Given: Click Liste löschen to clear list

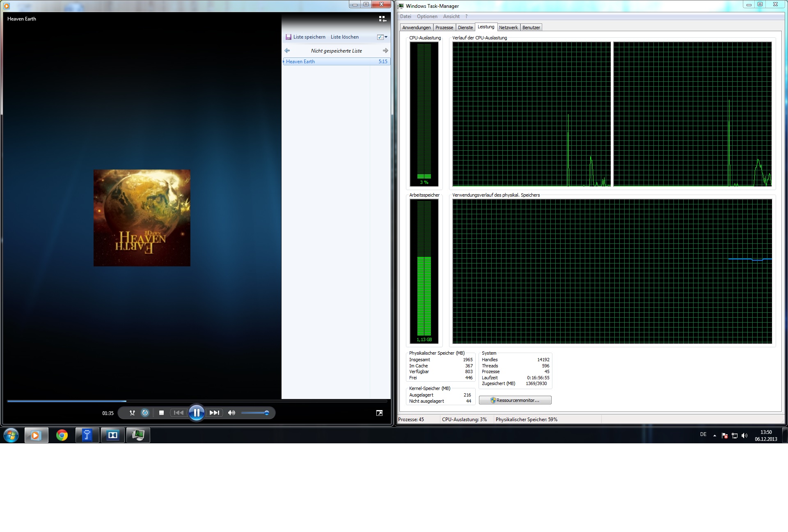Looking at the screenshot, I should point(344,37).
